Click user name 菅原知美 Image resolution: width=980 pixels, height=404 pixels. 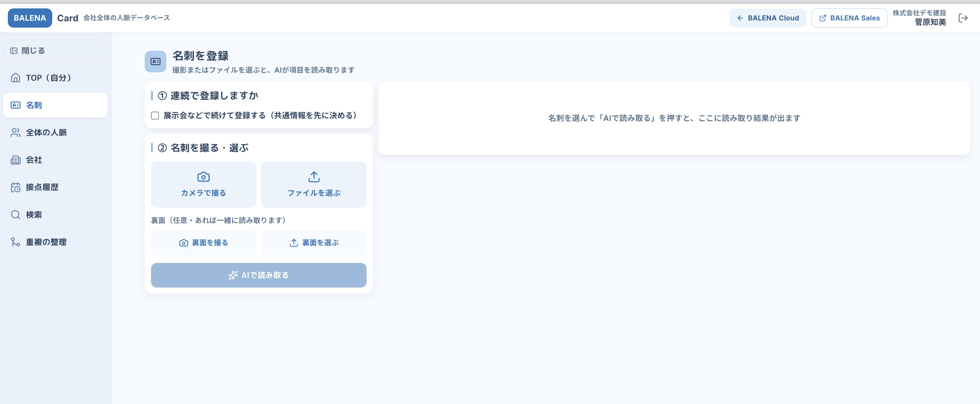coord(930,23)
